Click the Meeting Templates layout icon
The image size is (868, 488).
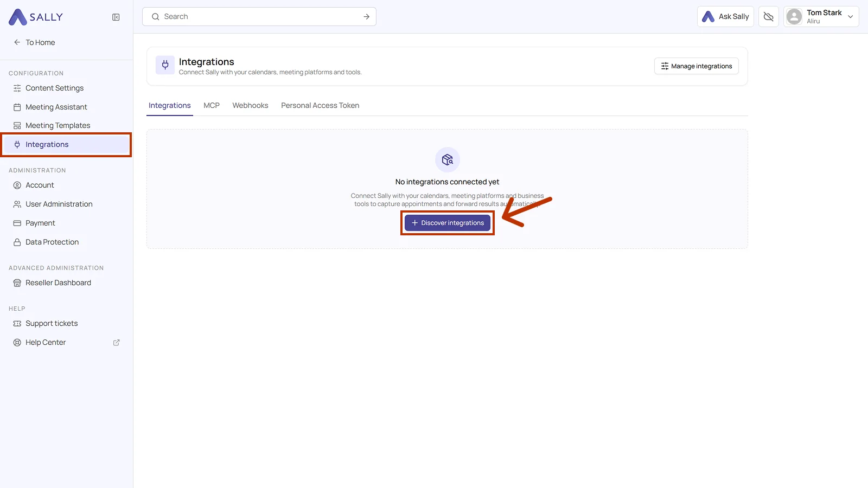point(17,125)
